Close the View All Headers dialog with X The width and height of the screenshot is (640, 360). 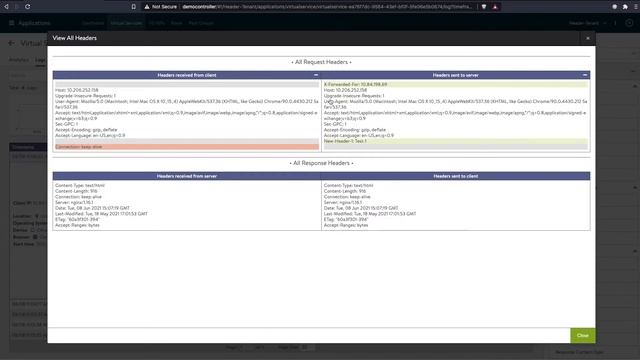(x=588, y=38)
